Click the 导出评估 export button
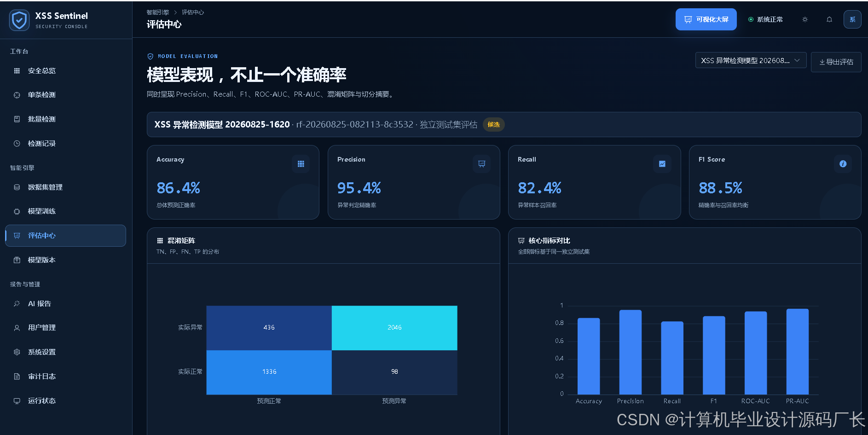 coord(836,62)
